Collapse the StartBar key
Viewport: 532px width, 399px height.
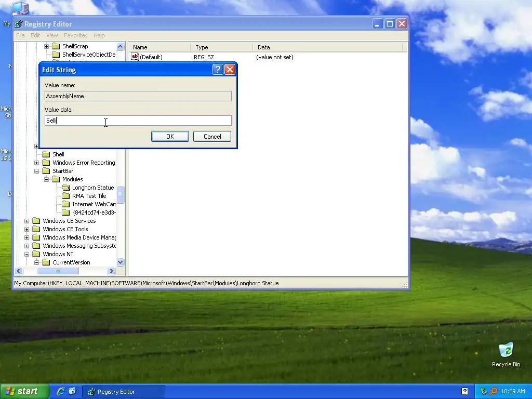[x=37, y=171]
